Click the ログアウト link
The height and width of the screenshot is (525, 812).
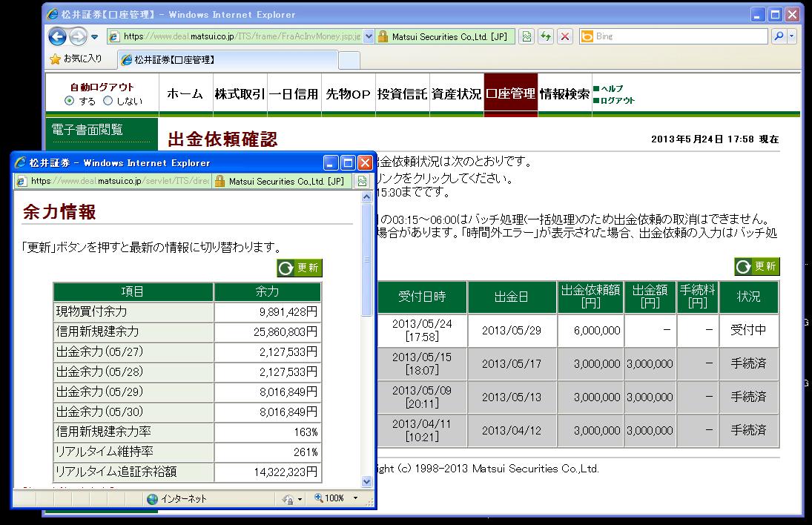[x=617, y=101]
